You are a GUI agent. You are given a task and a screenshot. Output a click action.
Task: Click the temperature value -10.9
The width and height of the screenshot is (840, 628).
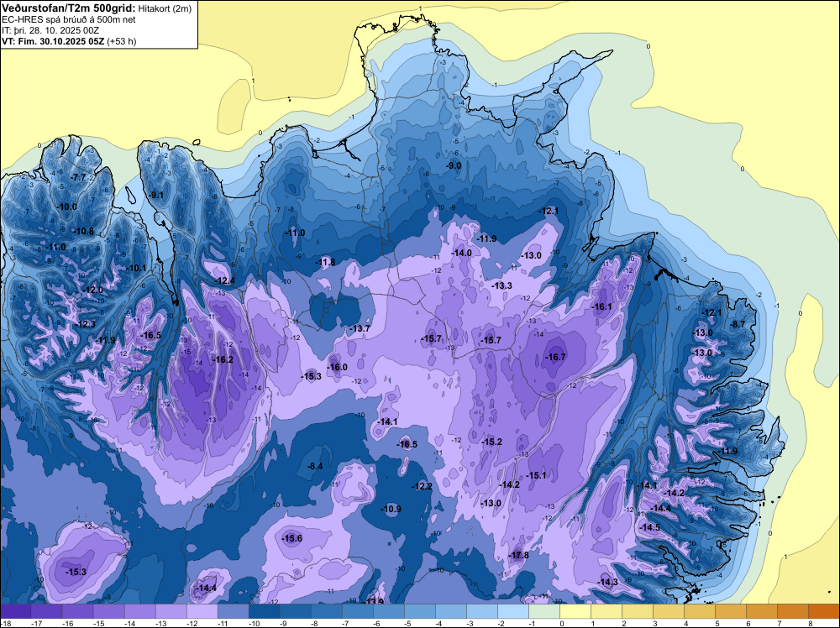click(391, 509)
